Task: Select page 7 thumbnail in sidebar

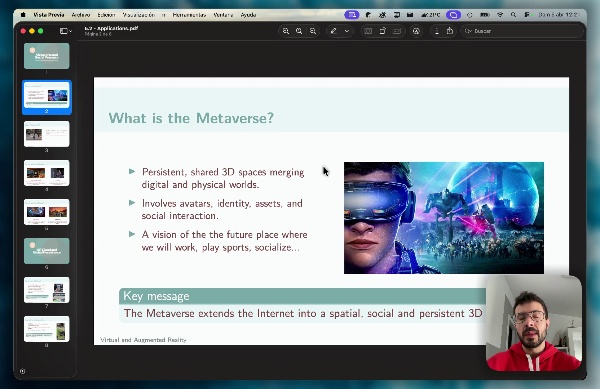Action: click(x=47, y=290)
